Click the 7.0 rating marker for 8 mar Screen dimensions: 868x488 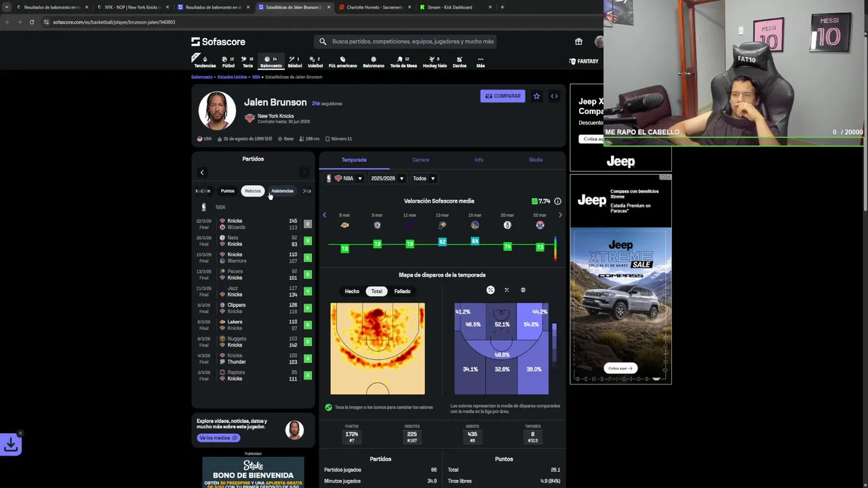344,249
